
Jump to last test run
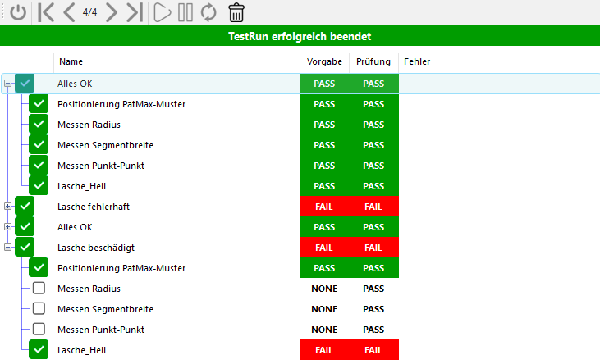click(x=135, y=12)
